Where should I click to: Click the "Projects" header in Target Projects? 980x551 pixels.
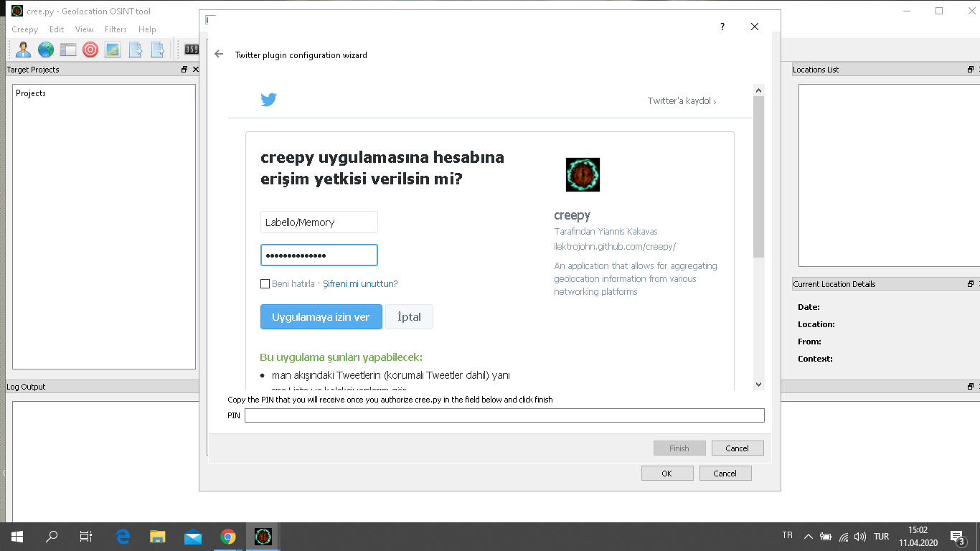tap(31, 93)
